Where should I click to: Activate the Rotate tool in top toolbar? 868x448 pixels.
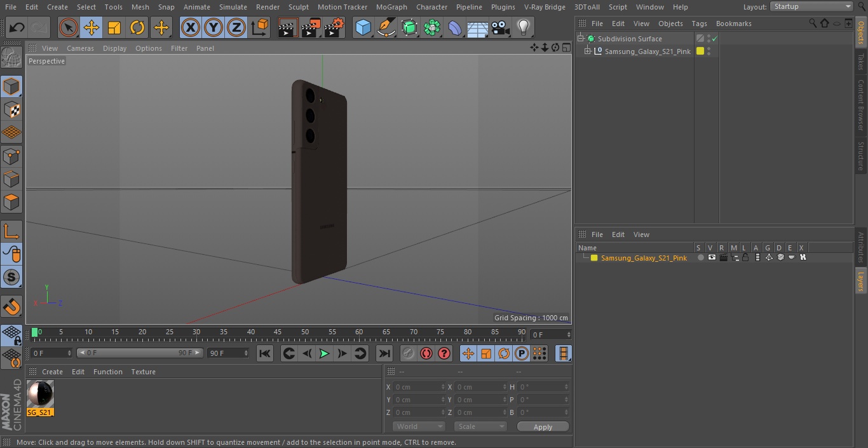coord(137,28)
